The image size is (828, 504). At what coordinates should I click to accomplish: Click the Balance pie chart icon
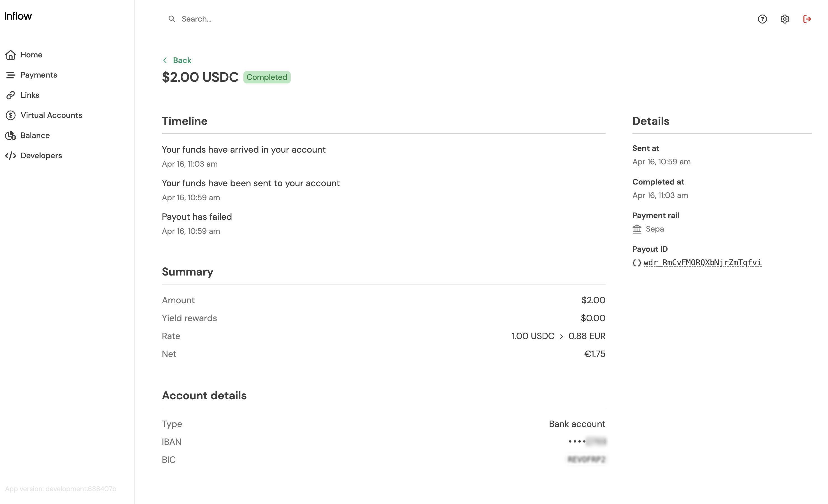10,136
